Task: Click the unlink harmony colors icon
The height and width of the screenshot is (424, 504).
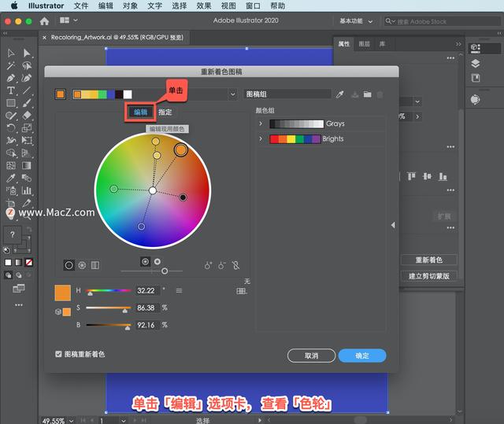Action: pyautogui.click(x=235, y=265)
